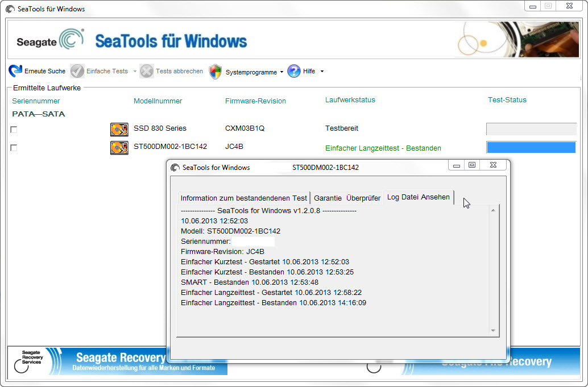Image resolution: width=588 pixels, height=387 pixels.
Task: Minimize the SeaTools for Windows log dialog
Action: 457,165
